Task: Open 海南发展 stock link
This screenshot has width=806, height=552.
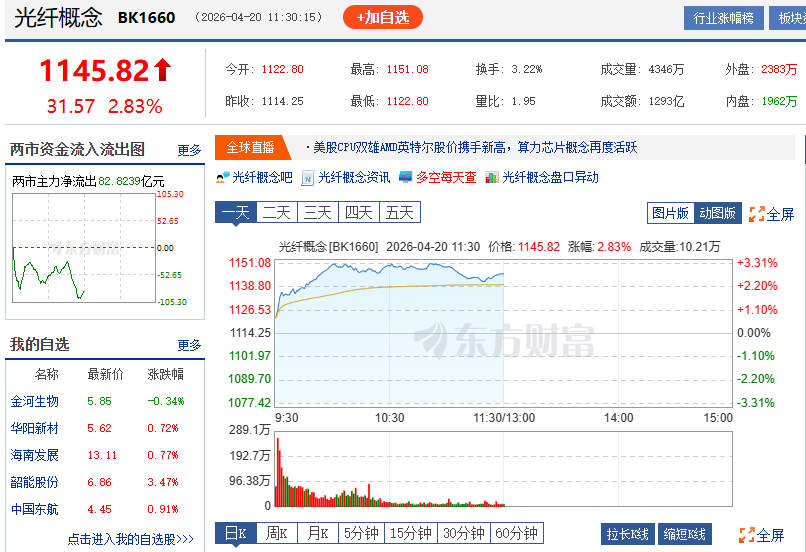Action: pos(34,455)
